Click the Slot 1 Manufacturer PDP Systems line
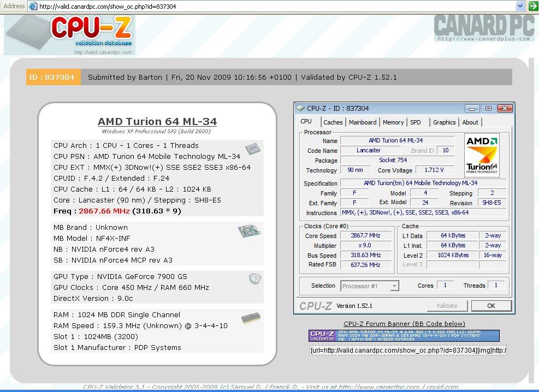Viewport: 539px width, 392px height. point(117,347)
